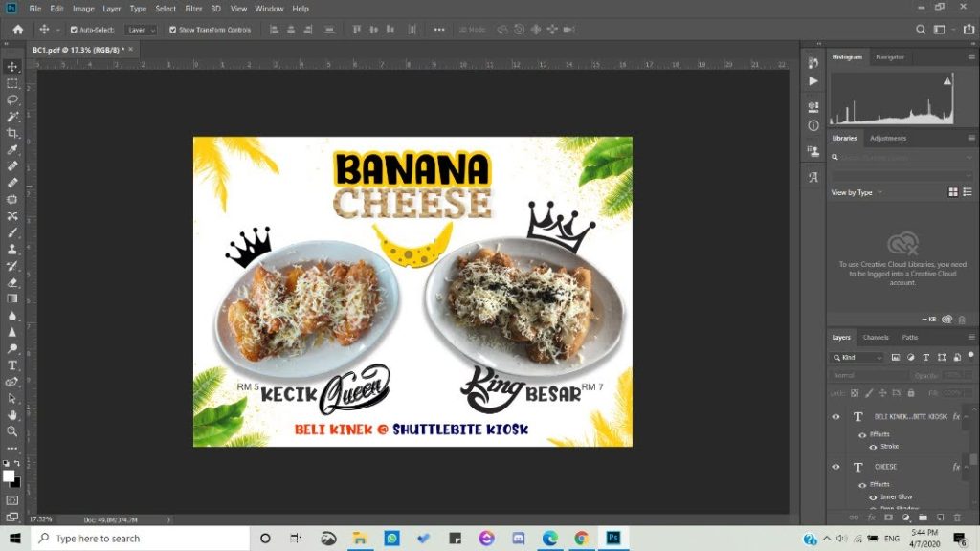Click the foreground color swatch
Image resolution: width=980 pixels, height=551 pixels.
point(9,475)
